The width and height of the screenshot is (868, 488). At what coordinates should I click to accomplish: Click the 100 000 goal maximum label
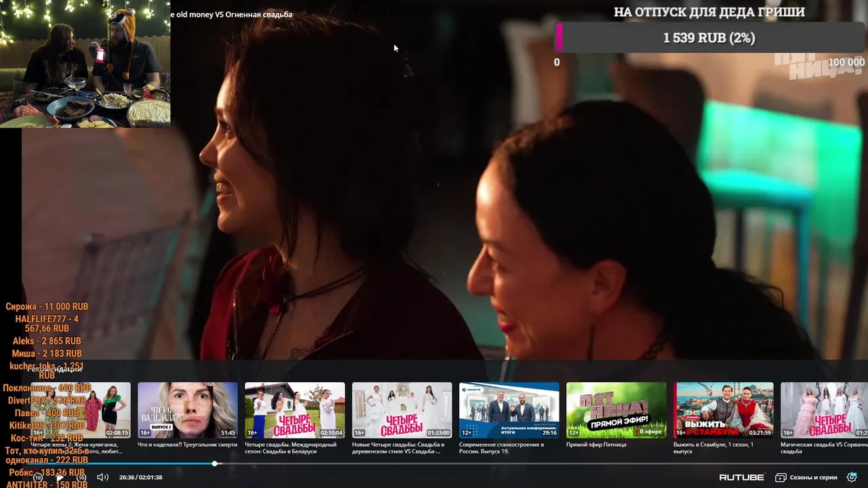point(846,62)
